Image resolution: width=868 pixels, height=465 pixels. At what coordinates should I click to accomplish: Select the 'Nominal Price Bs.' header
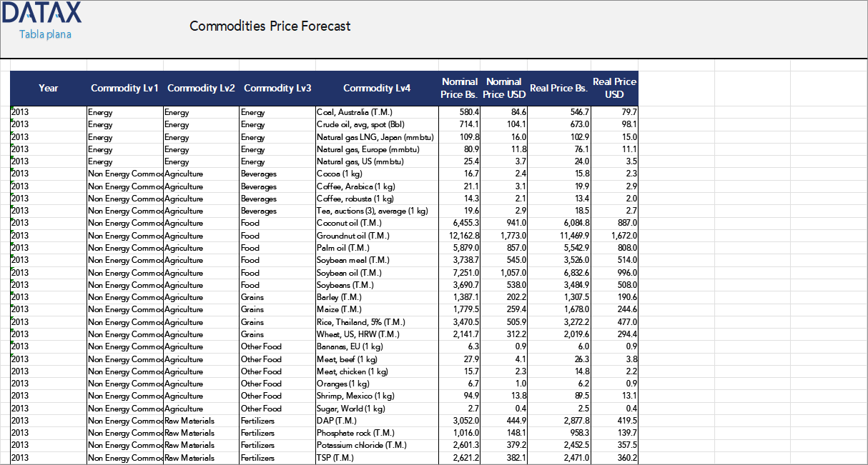point(459,88)
